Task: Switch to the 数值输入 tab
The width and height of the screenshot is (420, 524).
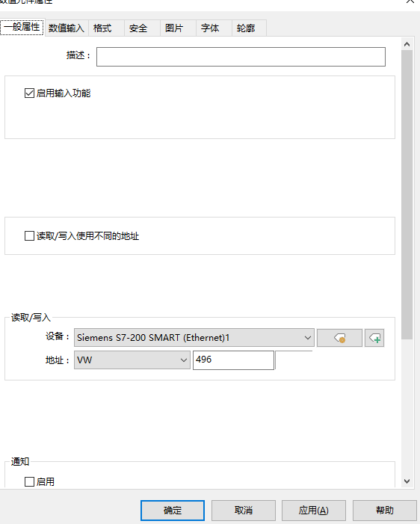Action: tap(67, 28)
